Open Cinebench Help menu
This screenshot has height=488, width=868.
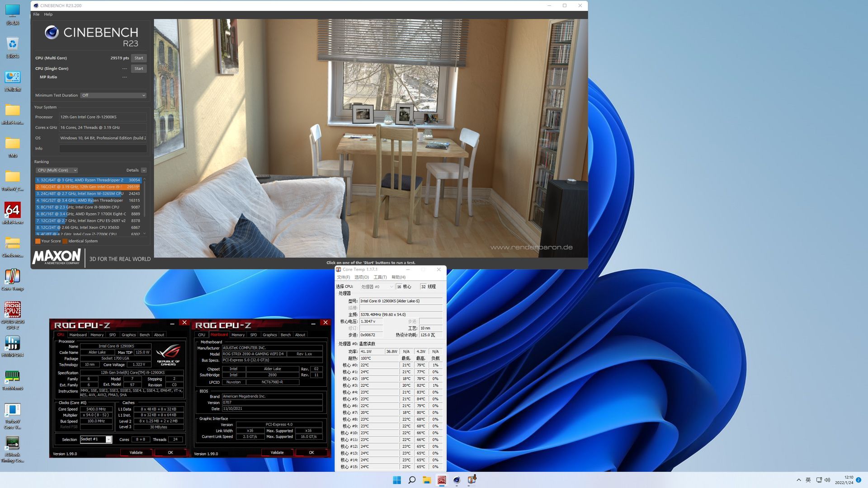(x=48, y=14)
